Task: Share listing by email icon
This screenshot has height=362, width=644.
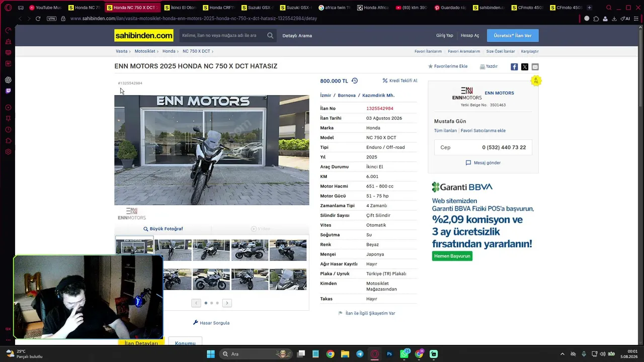Action: click(x=535, y=67)
